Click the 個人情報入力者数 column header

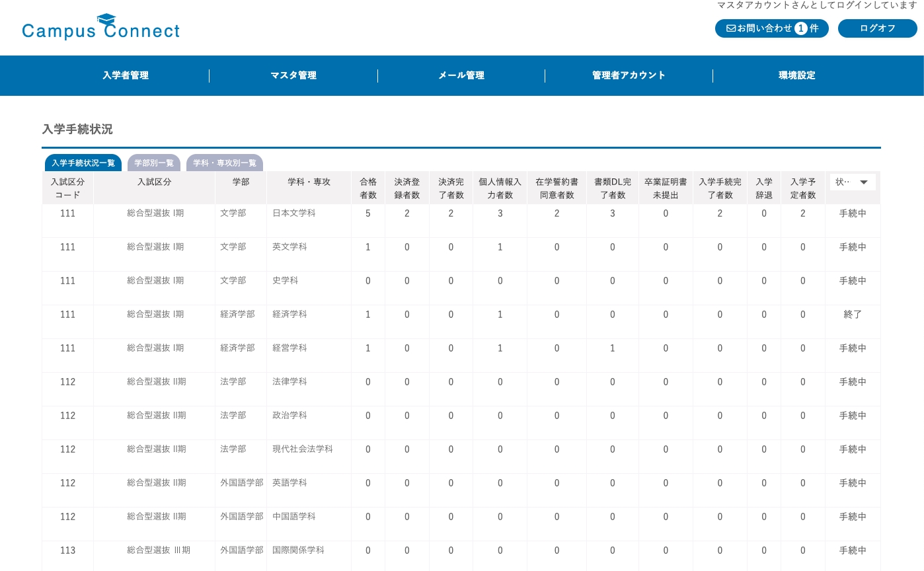[500, 188]
